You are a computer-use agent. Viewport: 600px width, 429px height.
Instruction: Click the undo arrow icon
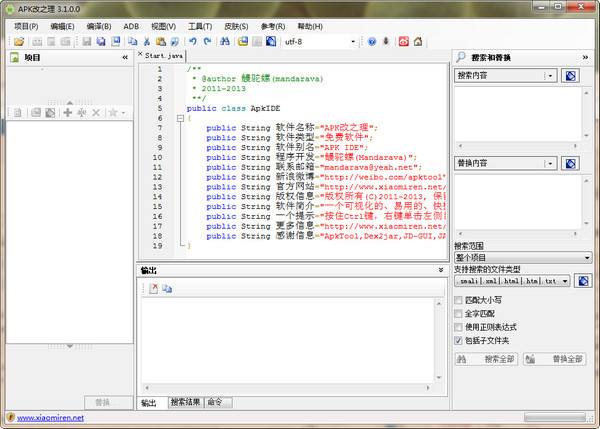pos(193,41)
